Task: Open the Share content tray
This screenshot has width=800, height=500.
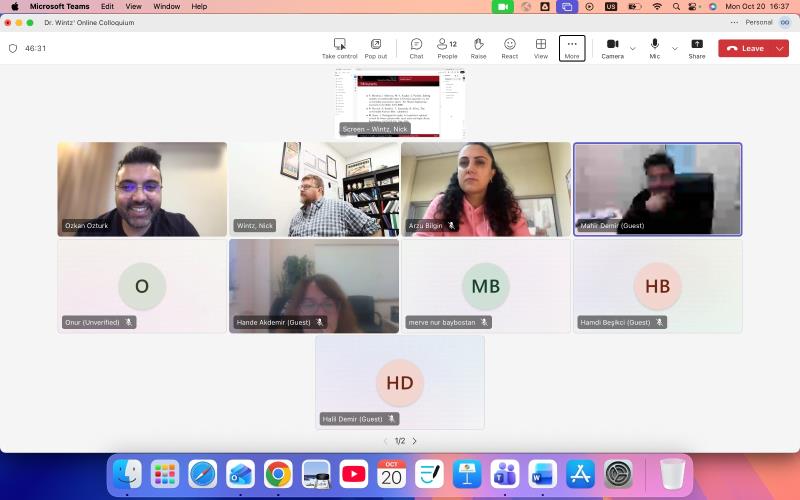Action: [x=697, y=47]
